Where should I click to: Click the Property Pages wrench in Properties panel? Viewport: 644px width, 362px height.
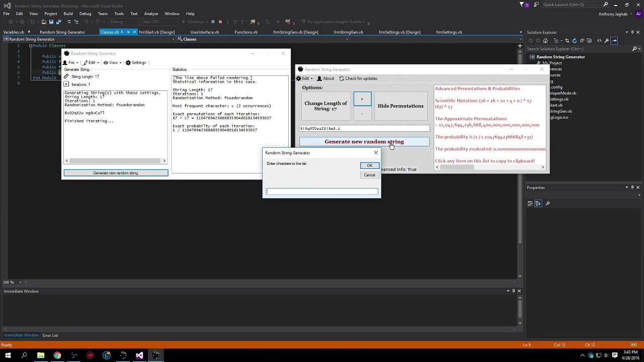tap(548, 204)
